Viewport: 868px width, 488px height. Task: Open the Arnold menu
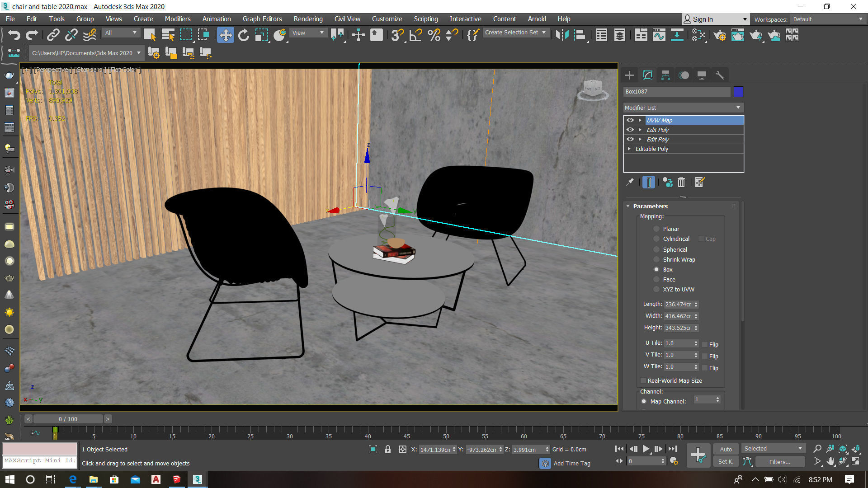(537, 19)
